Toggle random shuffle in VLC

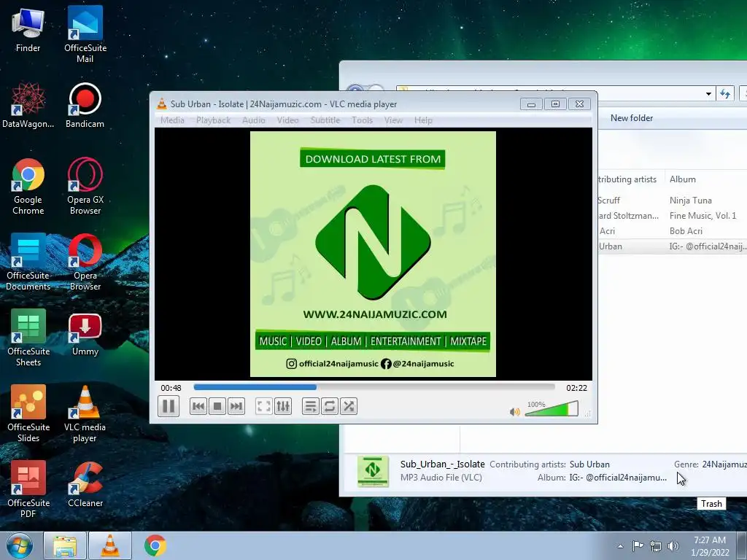click(x=348, y=406)
